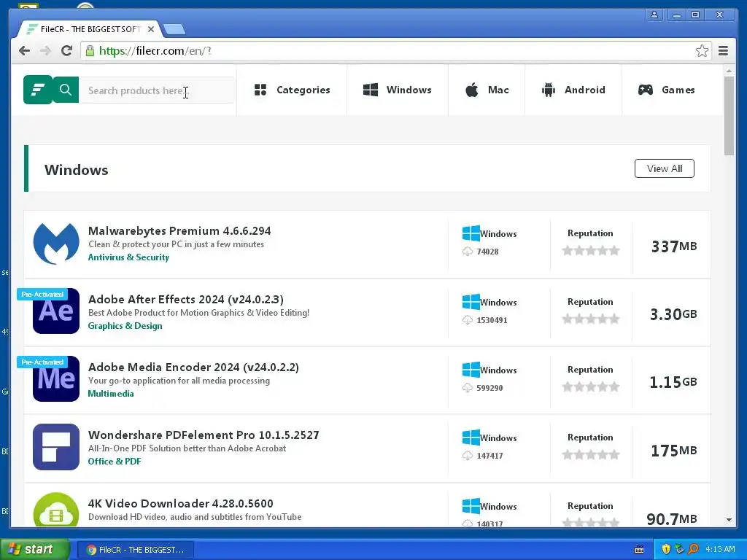Click the green search magnifier icon
Viewport: 747px width, 560px height.
[65, 90]
